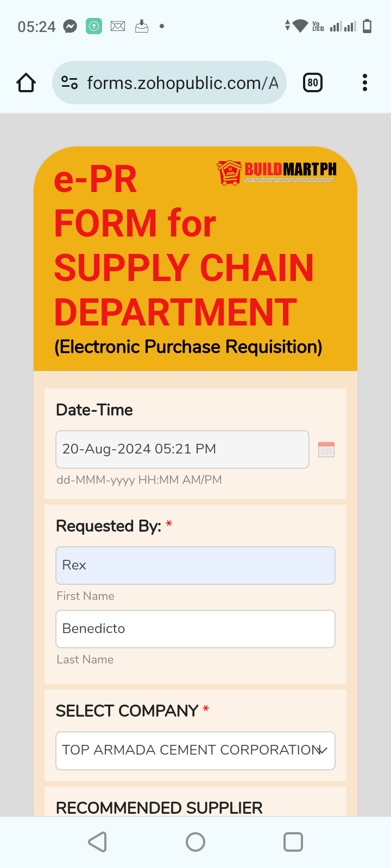
Task: Open the calendar date picker icon
Action: pos(326,450)
